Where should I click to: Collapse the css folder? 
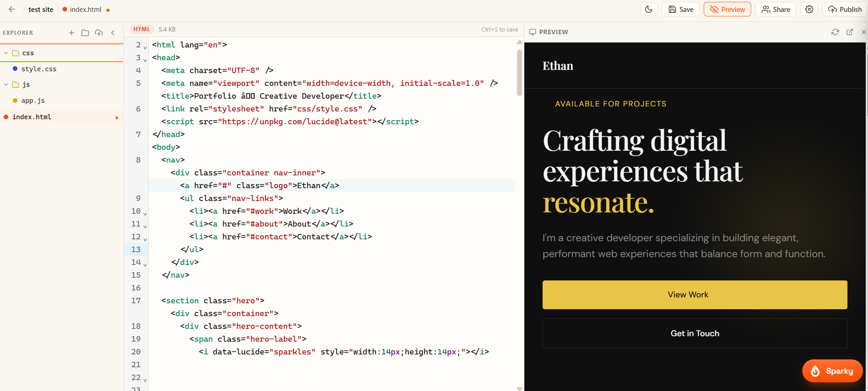coord(6,53)
